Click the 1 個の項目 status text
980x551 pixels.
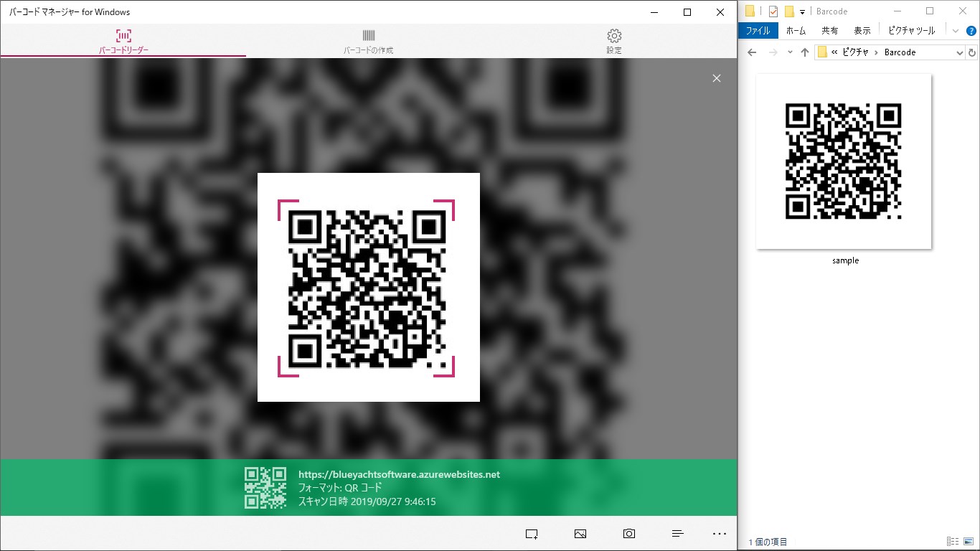point(768,542)
